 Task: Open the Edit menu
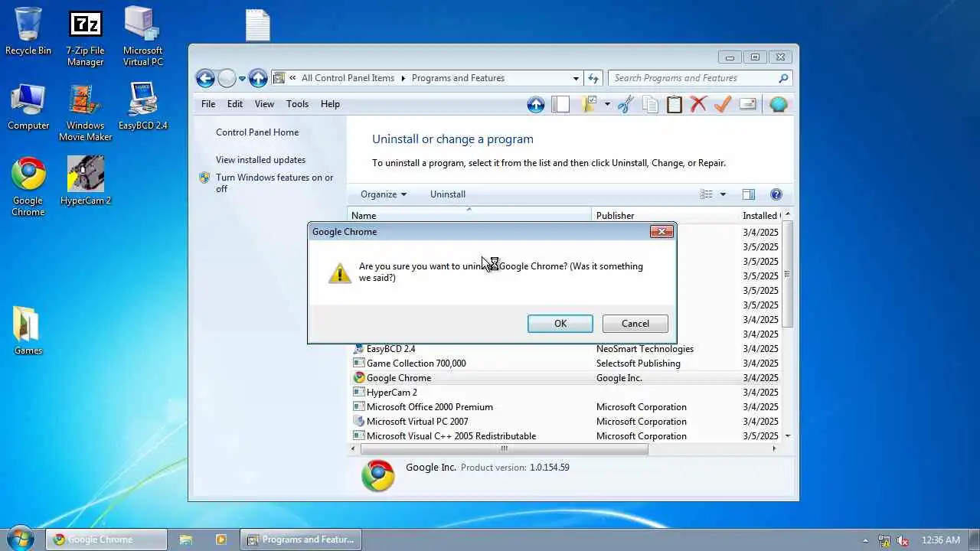pos(235,104)
